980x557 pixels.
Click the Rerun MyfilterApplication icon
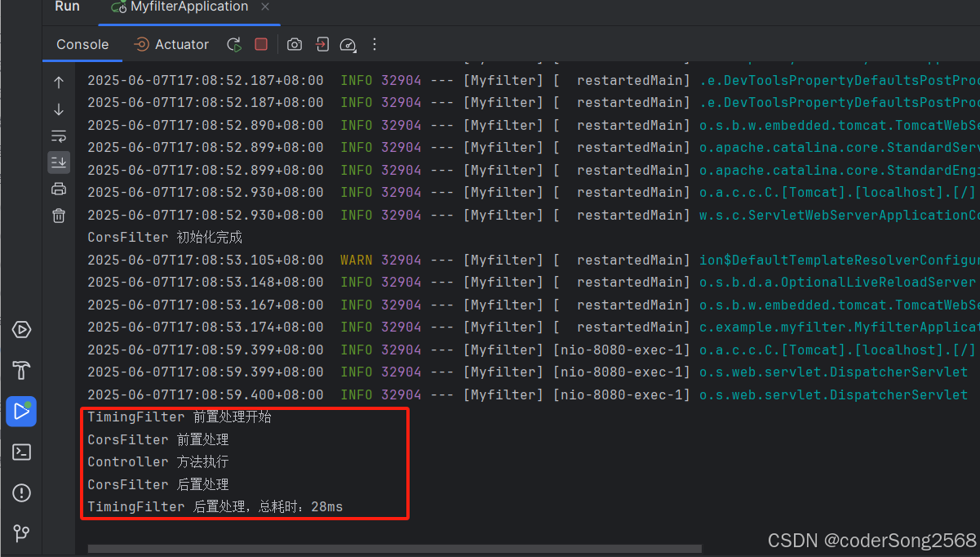click(x=234, y=45)
